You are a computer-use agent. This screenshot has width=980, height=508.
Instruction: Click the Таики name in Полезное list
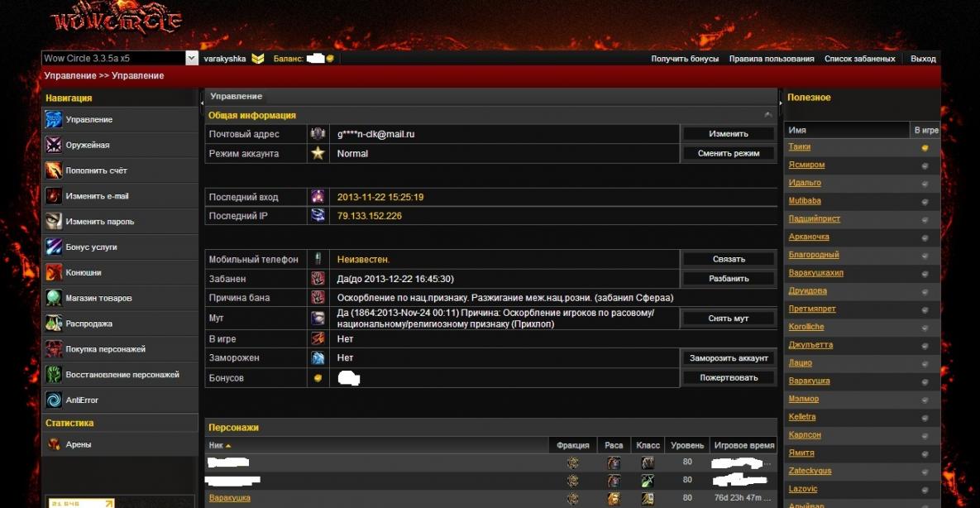tap(799, 147)
